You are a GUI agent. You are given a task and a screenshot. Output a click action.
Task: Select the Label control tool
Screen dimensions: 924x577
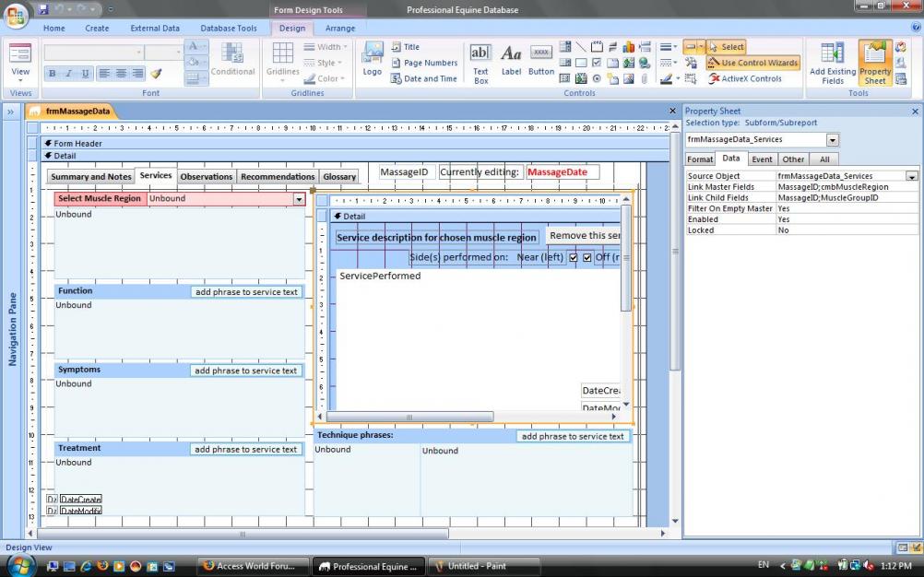click(511, 61)
